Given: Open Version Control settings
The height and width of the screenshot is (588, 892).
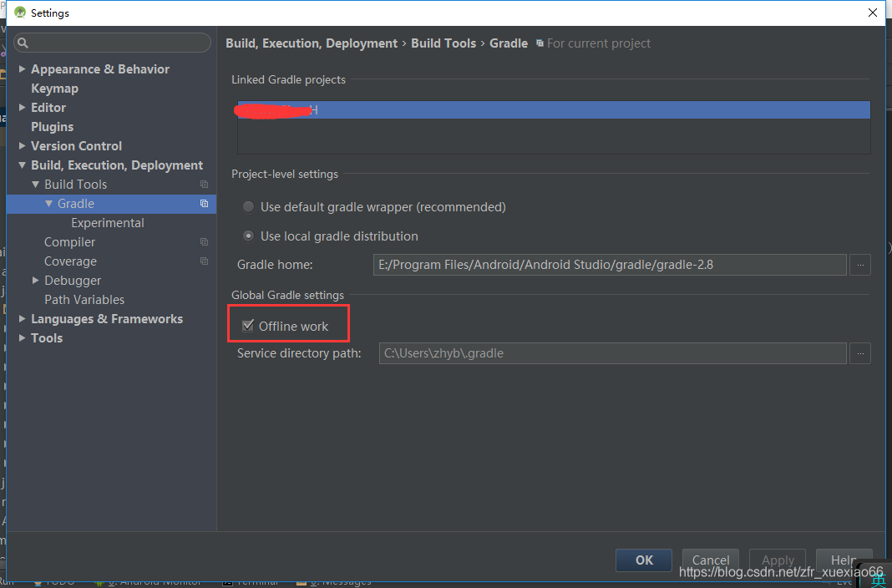Looking at the screenshot, I should 76,146.
